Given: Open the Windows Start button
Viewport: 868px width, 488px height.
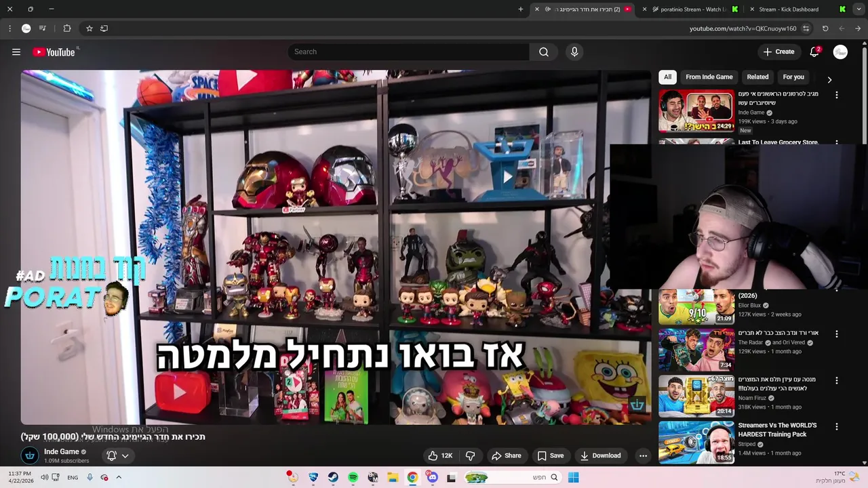Looking at the screenshot, I should click(573, 477).
